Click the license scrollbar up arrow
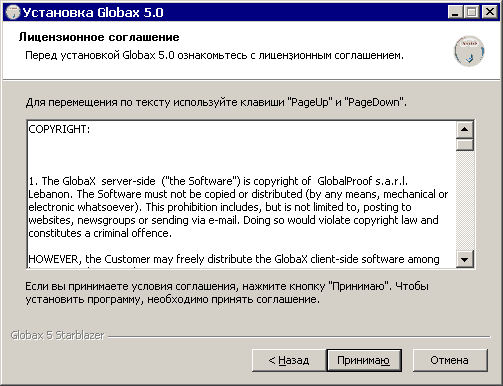The image size is (503, 386). pyautogui.click(x=465, y=130)
